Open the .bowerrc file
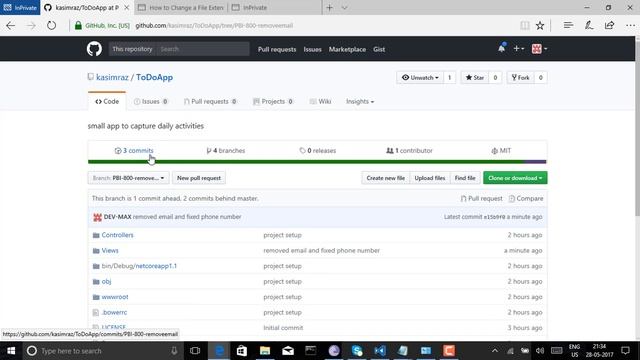 click(x=114, y=313)
